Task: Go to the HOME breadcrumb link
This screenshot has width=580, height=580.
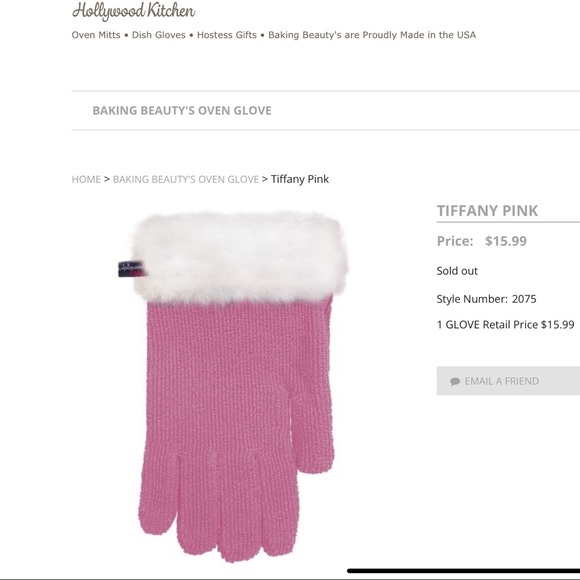Action: tap(86, 179)
